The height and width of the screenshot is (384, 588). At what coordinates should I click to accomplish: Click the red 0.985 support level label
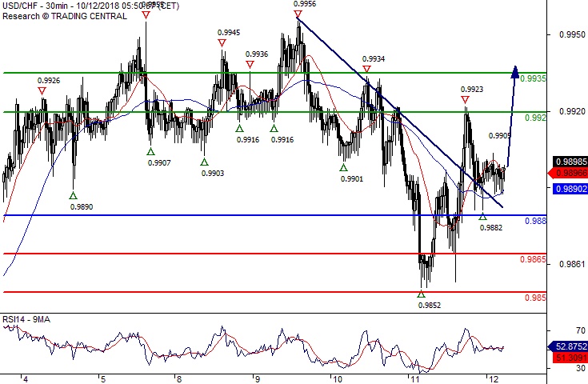[535, 298]
